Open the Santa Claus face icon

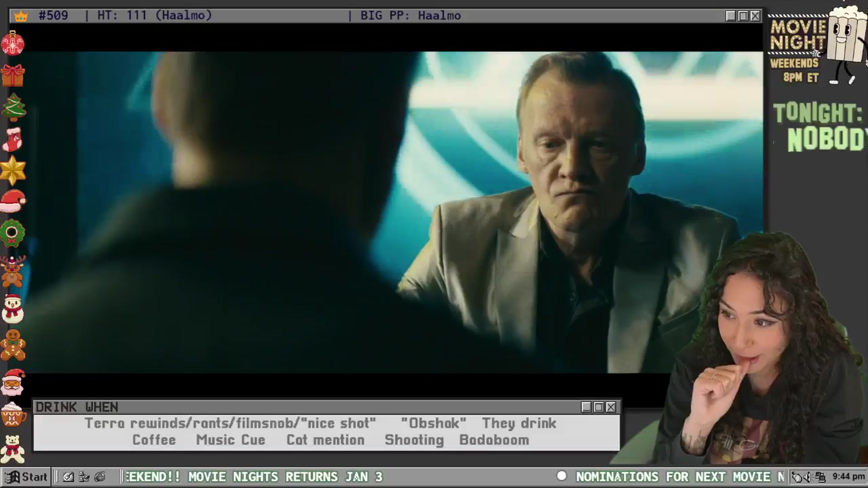pos(13,383)
